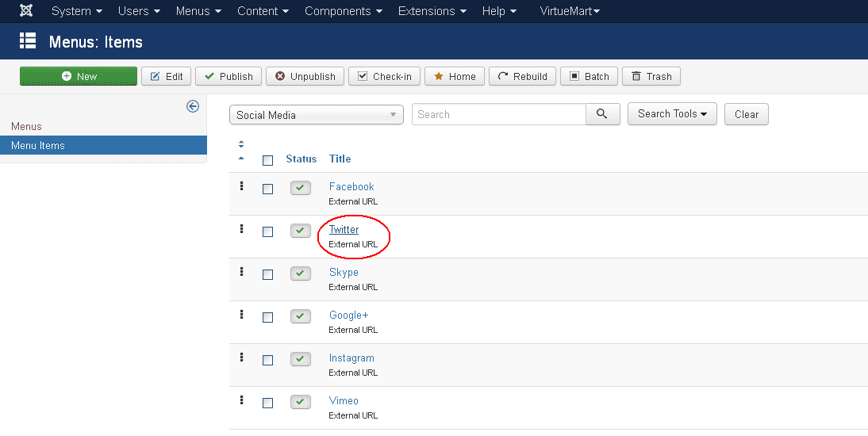Toggle published status of Instagram
This screenshot has width=868, height=436.
click(x=301, y=358)
